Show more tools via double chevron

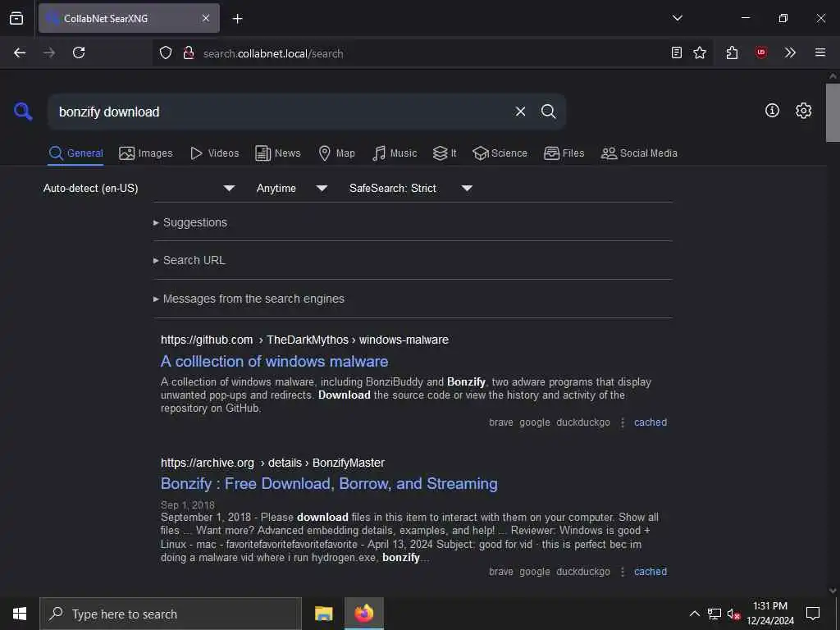(790, 52)
